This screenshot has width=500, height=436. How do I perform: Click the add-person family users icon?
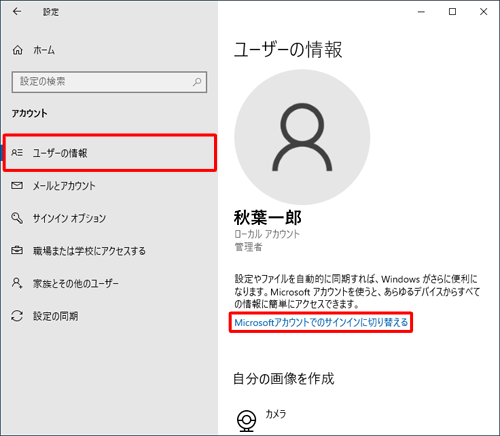[x=17, y=283]
